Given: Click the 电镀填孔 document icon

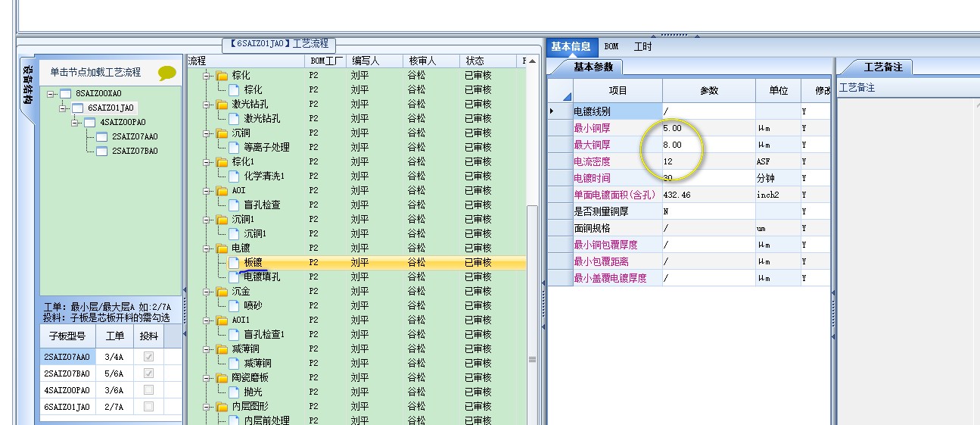Looking at the screenshot, I should [234, 277].
